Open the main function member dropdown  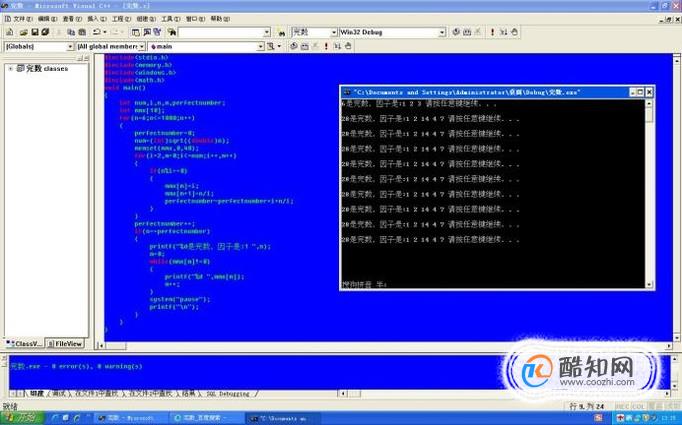coord(260,47)
